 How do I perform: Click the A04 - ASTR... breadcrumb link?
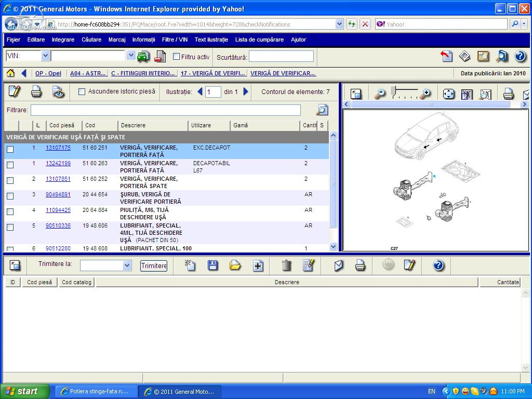pos(88,73)
